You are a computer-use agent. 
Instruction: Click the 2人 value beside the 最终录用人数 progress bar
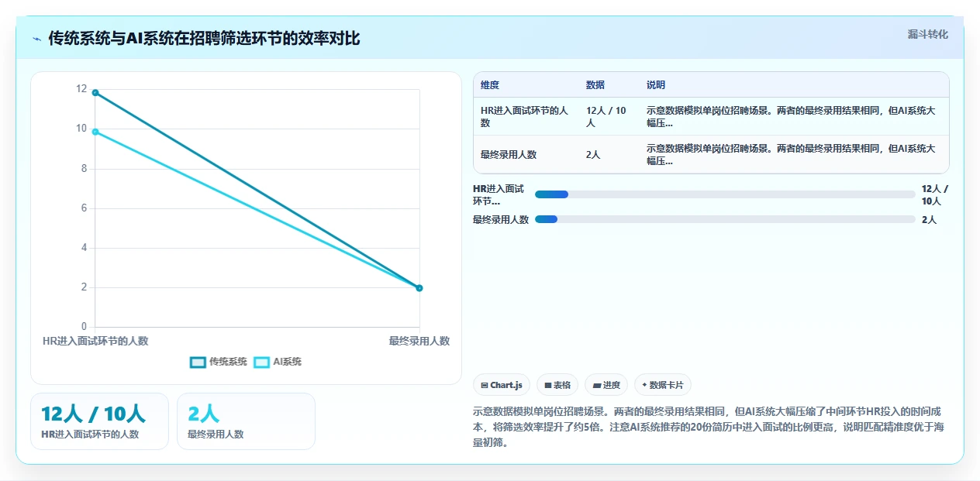pyautogui.click(x=929, y=220)
